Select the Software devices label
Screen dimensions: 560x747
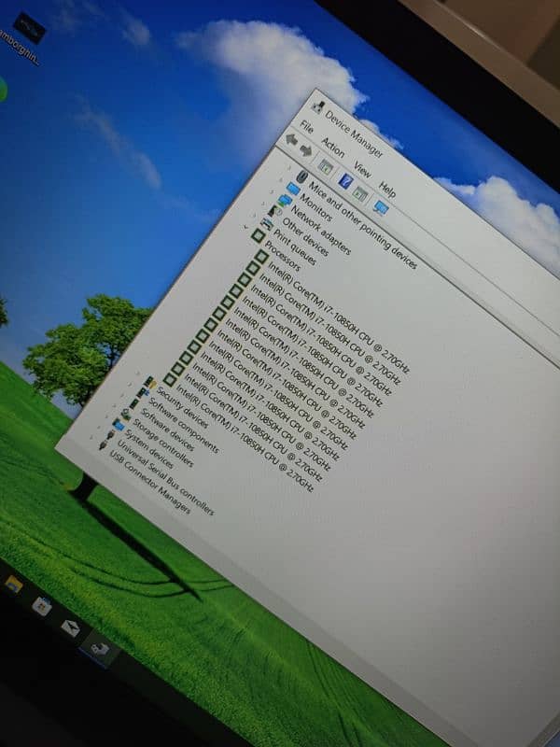(168, 430)
